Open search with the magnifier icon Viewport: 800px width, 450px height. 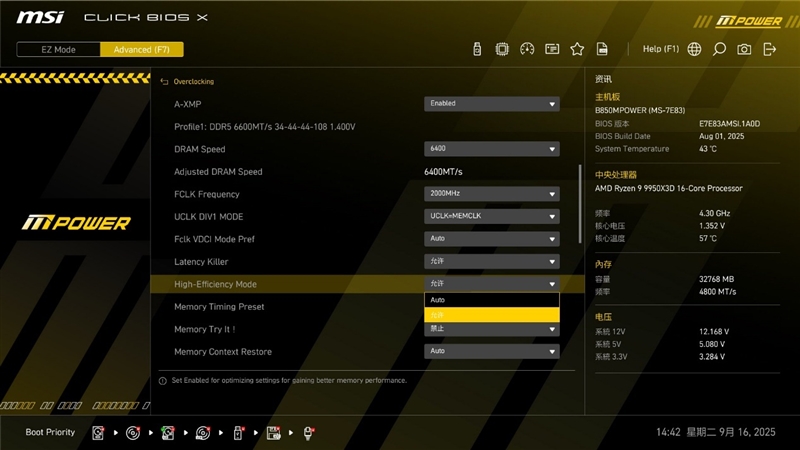tap(719, 49)
